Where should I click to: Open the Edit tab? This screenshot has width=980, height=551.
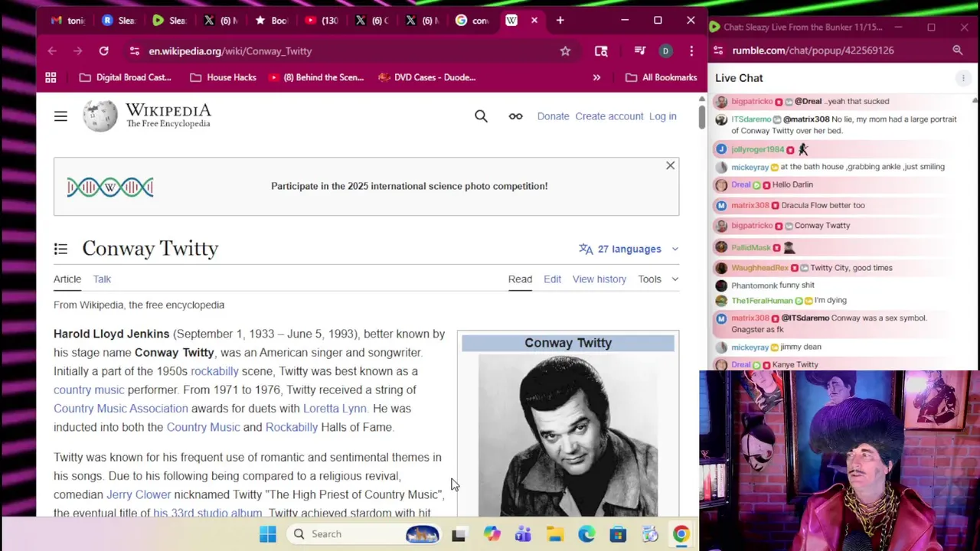click(552, 279)
